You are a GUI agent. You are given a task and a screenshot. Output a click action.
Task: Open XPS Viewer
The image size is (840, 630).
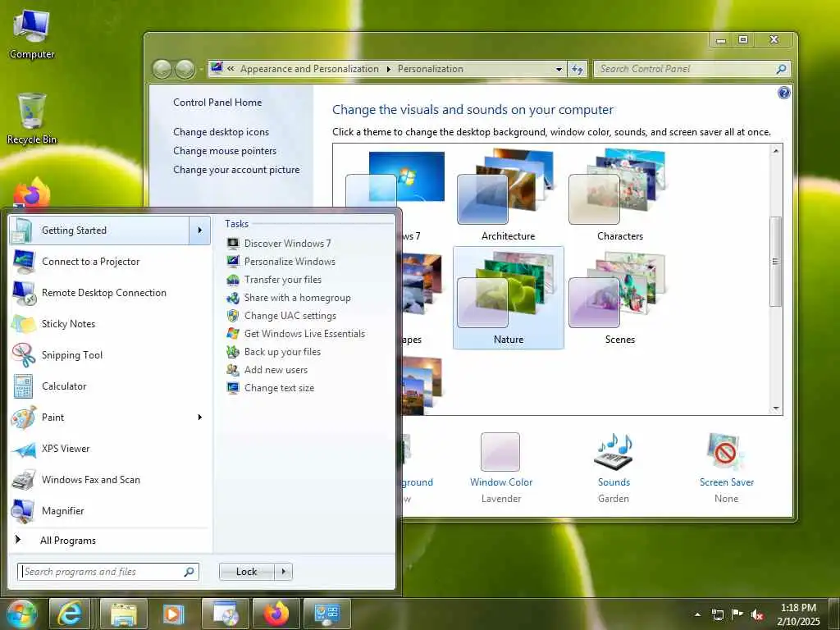tap(110, 449)
